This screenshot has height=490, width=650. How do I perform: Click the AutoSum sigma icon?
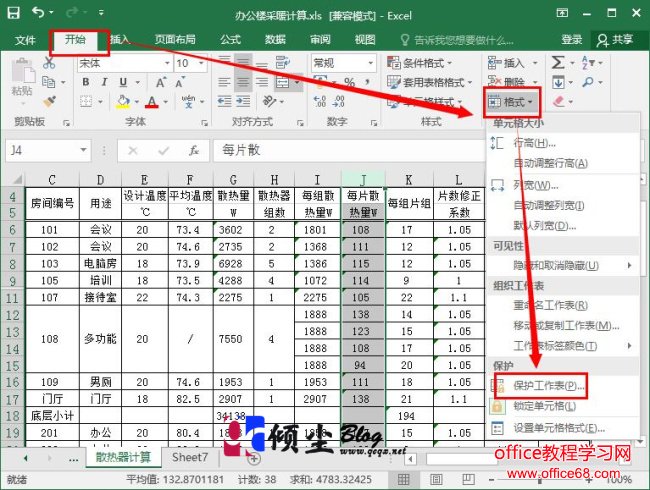click(x=558, y=63)
